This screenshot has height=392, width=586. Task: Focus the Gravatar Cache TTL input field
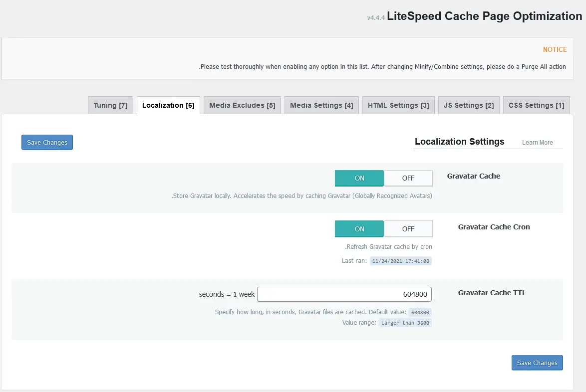[344, 294]
